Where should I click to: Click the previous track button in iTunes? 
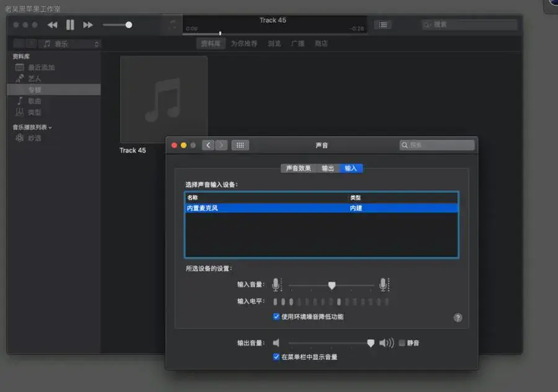tap(52, 25)
